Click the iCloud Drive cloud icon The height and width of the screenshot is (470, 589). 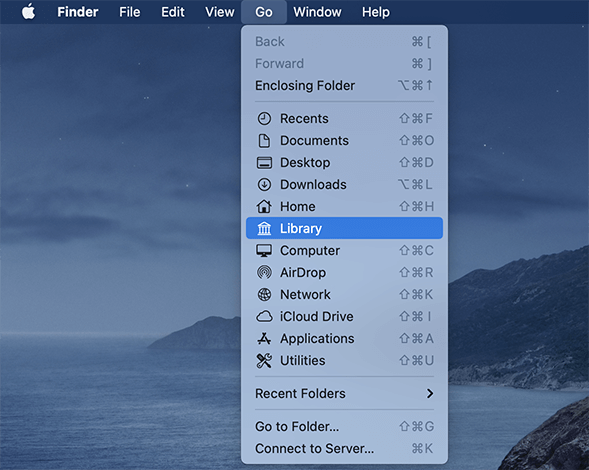[x=264, y=316]
